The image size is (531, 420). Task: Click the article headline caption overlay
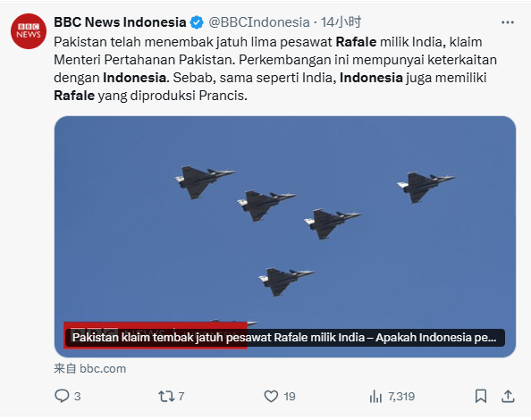[284, 338]
